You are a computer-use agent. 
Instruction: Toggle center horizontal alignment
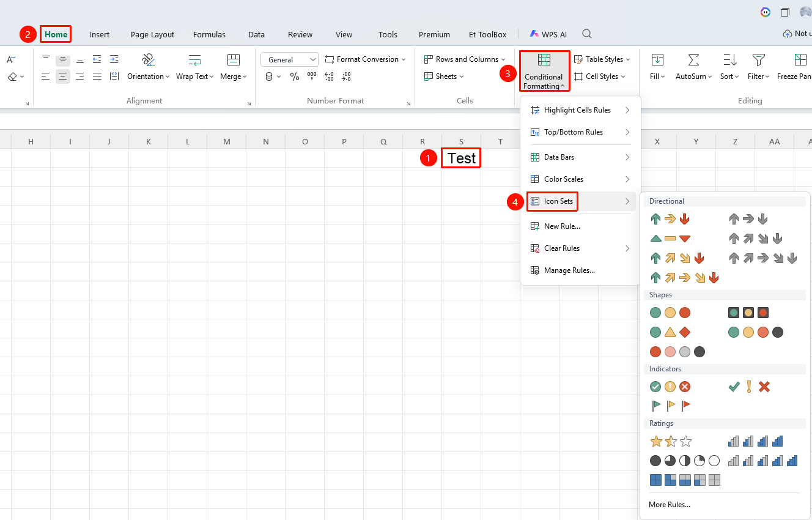(x=63, y=76)
